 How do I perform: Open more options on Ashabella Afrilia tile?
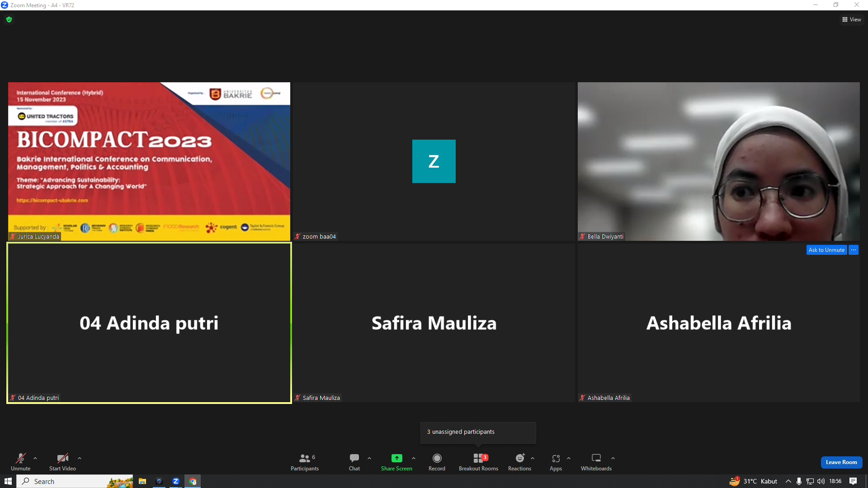point(854,250)
